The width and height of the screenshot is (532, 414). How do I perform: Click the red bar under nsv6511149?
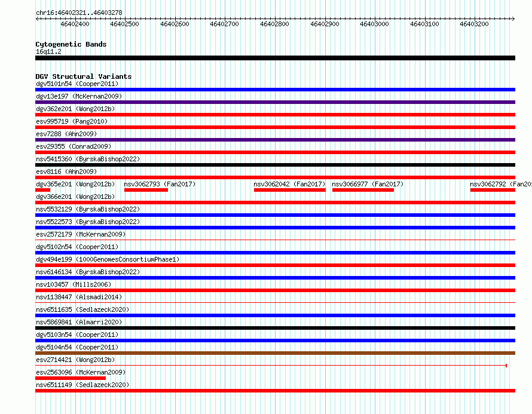275,391
